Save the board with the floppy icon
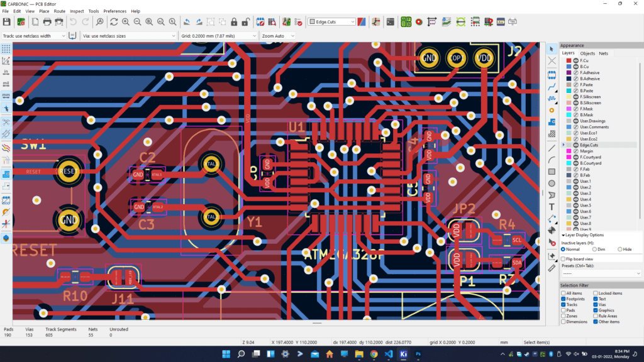The width and height of the screenshot is (644, 362). pyautogui.click(x=6, y=22)
